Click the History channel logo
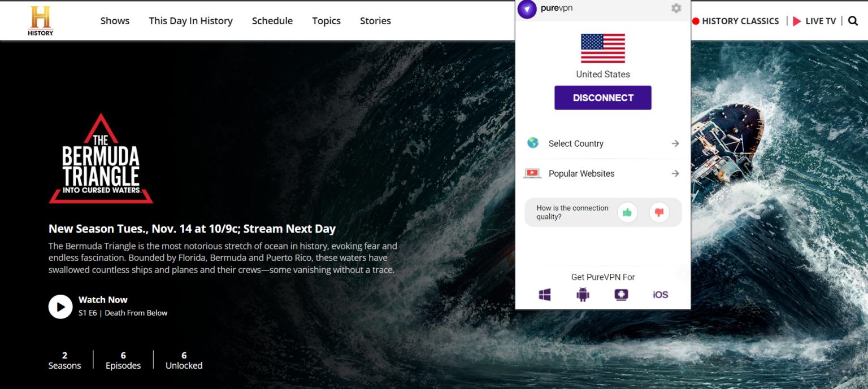 [41, 21]
